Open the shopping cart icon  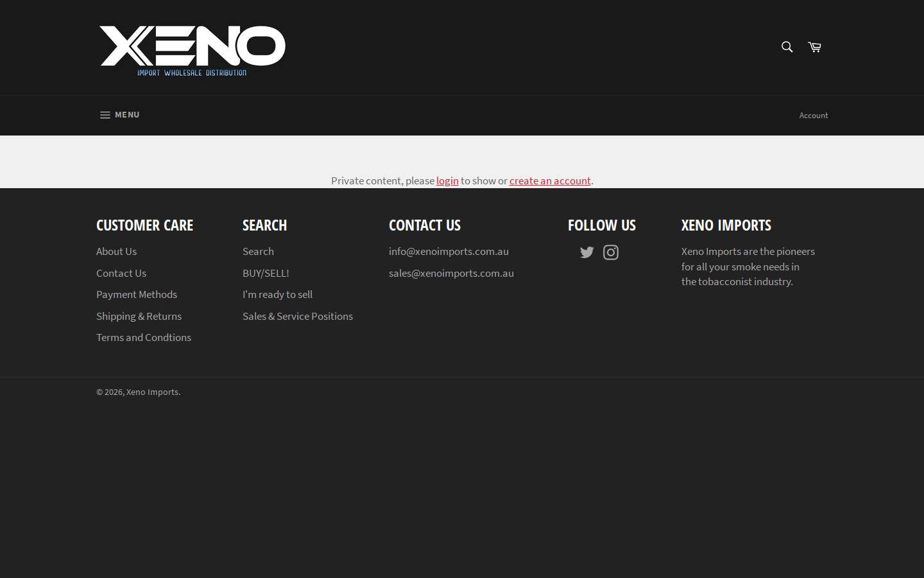[814, 47]
